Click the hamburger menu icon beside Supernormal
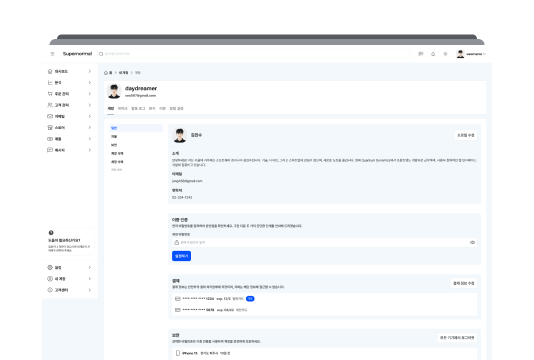The width and height of the screenshot is (534, 360). 52,54
